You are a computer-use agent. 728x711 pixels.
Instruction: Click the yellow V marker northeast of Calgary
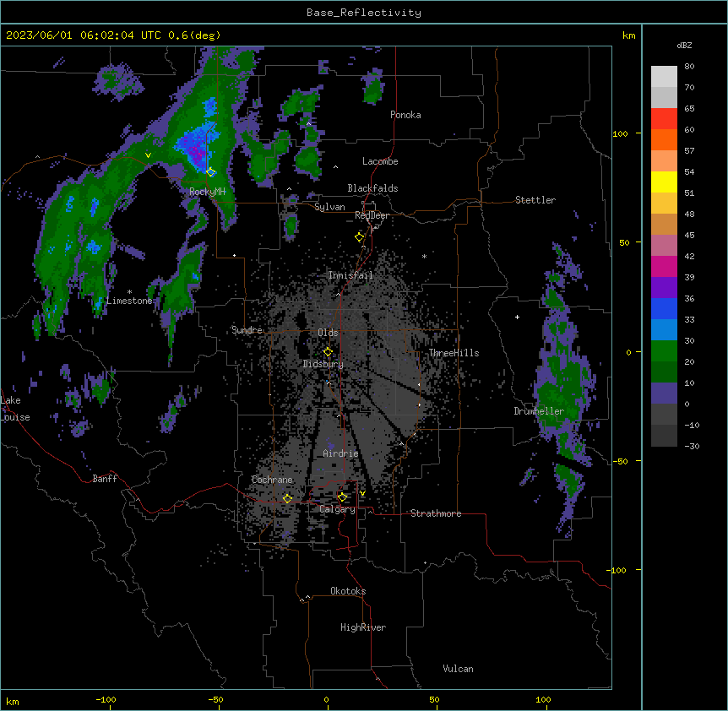[362, 493]
